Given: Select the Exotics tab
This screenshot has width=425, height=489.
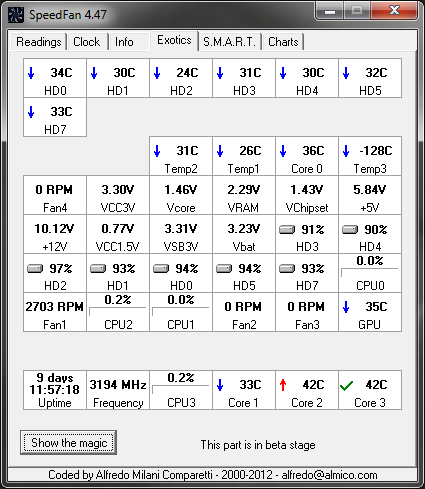Looking at the screenshot, I should [x=174, y=40].
